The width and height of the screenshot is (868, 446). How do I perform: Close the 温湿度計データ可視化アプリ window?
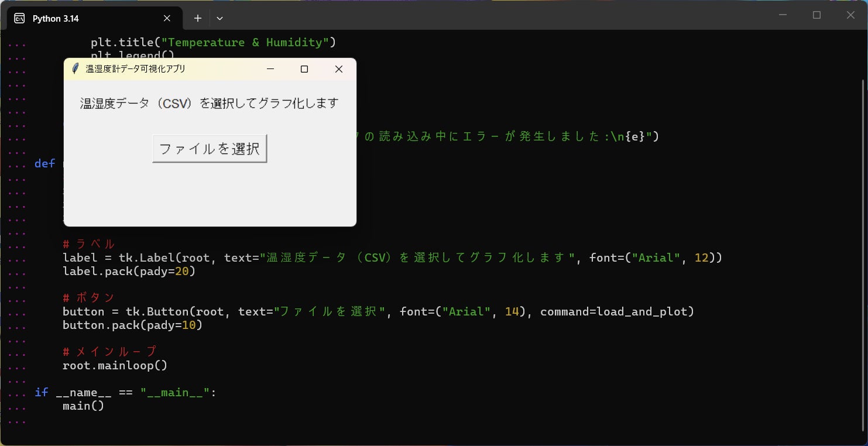click(338, 69)
